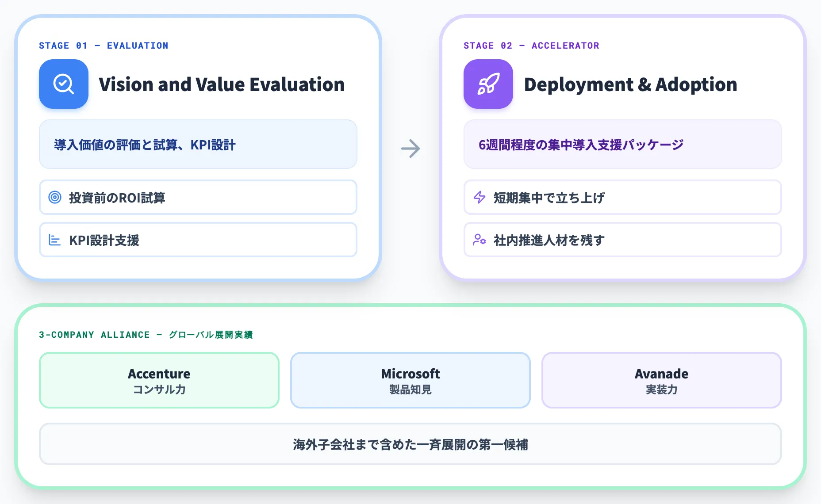
Task: Open the Avanade 実装力 card
Action: coord(662,380)
